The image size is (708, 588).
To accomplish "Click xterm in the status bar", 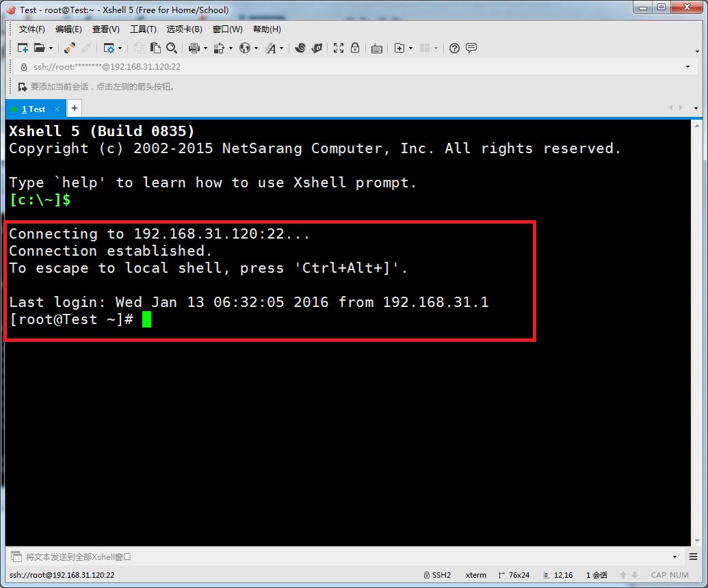I will [x=476, y=575].
